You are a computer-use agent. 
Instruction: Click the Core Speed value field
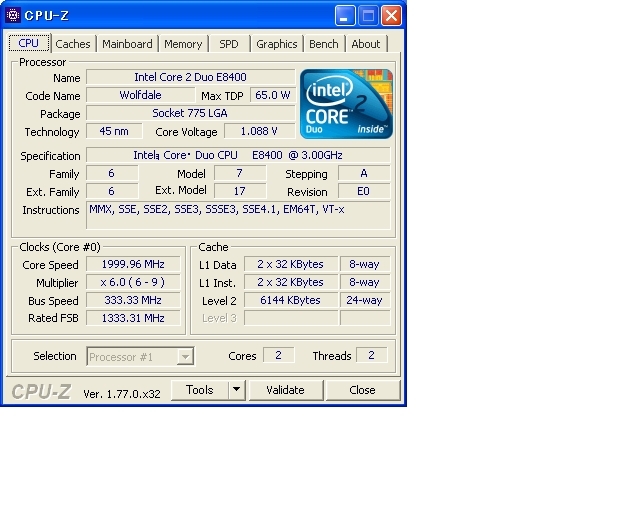(133, 265)
